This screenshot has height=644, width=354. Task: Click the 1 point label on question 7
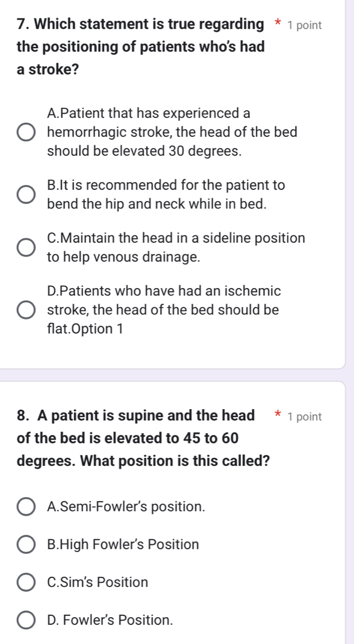[306, 24]
